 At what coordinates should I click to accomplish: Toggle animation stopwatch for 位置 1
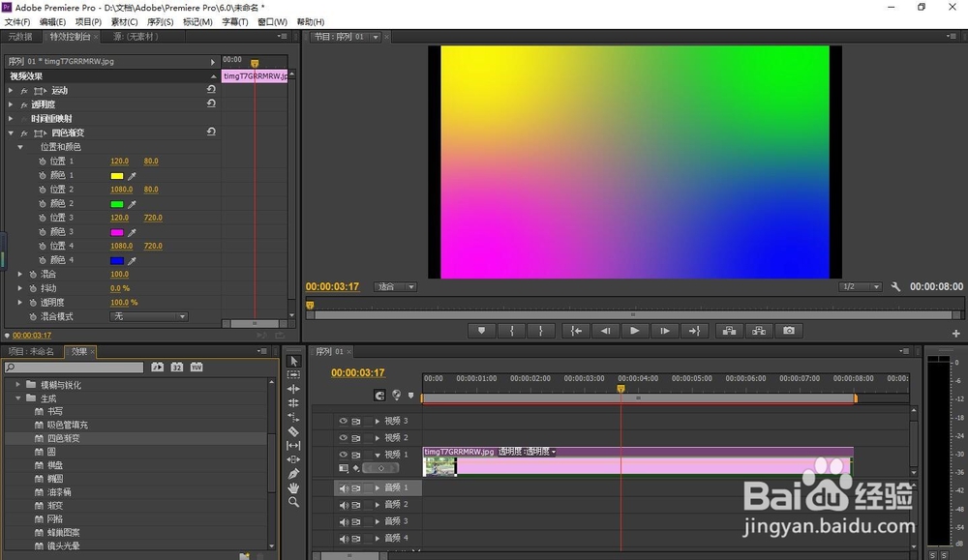coord(42,161)
